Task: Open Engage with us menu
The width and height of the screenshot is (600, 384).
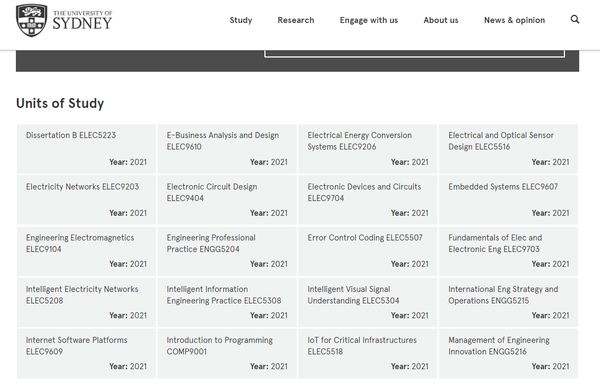Action: click(369, 20)
